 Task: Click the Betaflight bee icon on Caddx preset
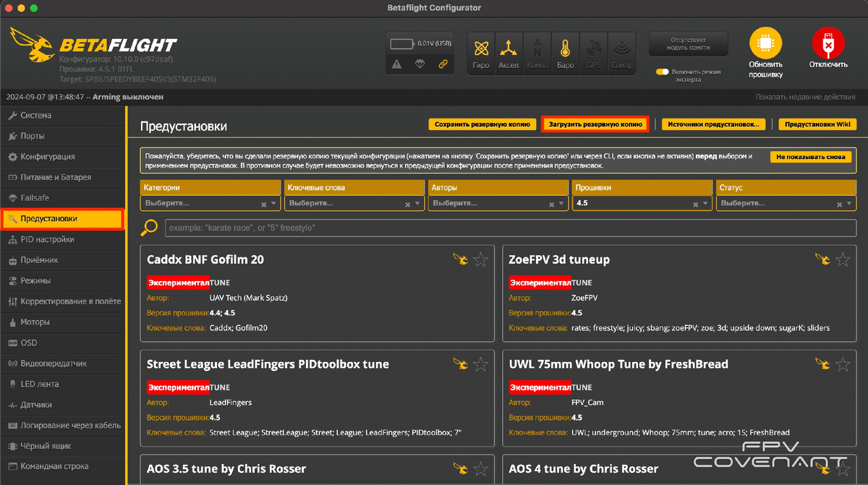pos(460,259)
